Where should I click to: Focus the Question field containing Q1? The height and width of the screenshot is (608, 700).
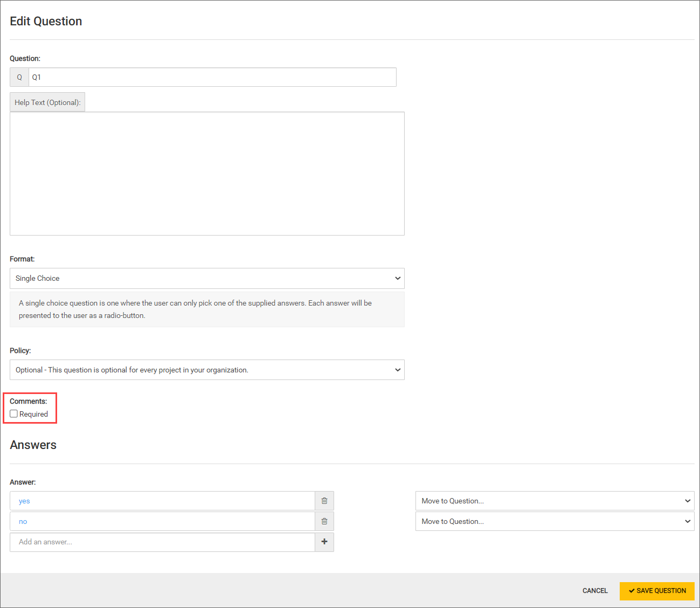(x=212, y=77)
